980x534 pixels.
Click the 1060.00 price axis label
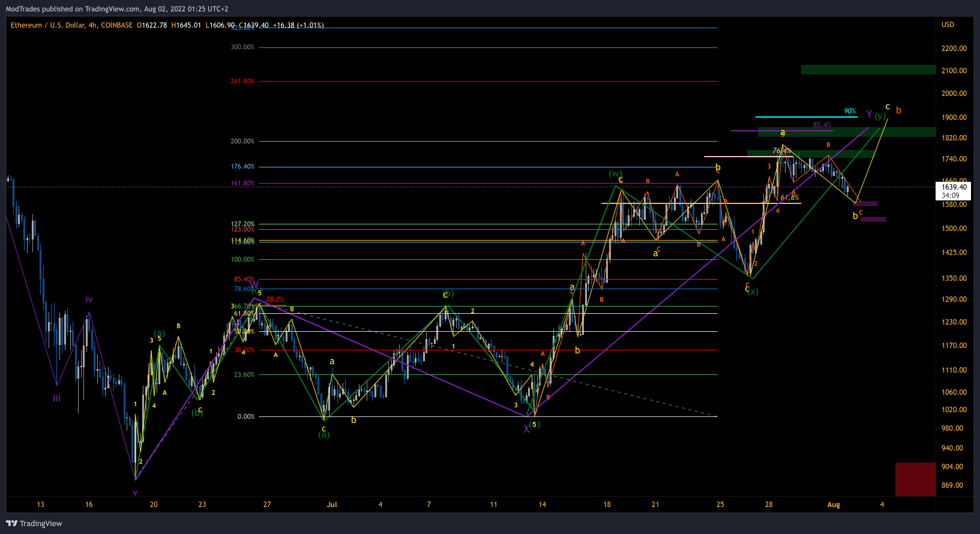954,392
